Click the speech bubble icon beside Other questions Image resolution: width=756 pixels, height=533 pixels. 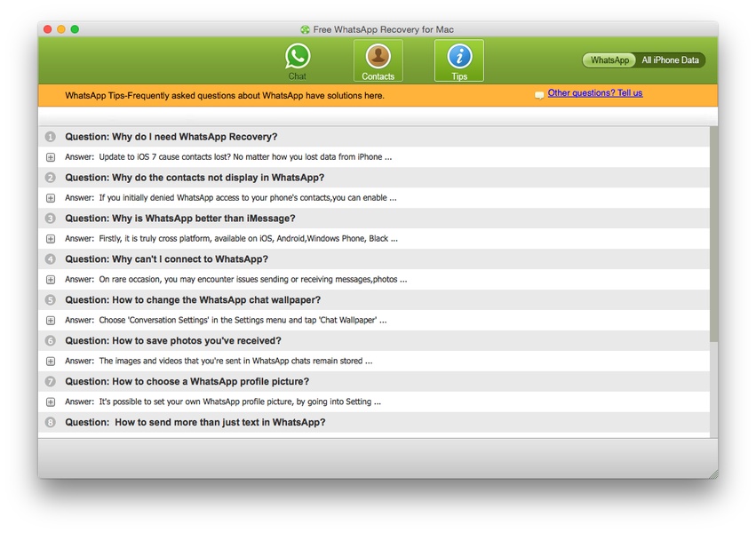(539, 95)
